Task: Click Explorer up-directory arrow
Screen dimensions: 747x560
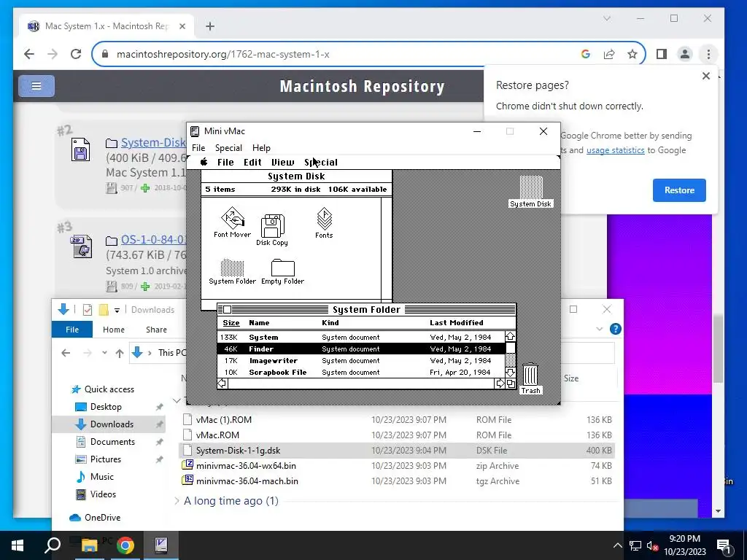Action: coord(120,353)
